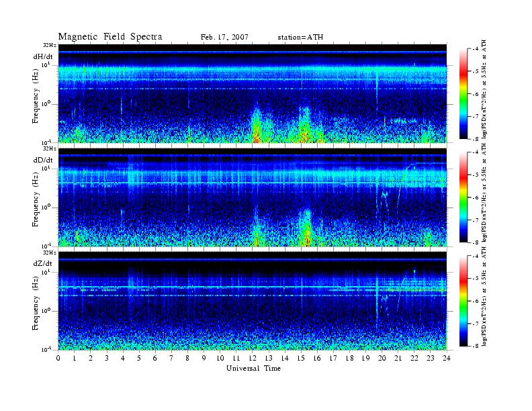
Task: Click hour "21" on the Universal Time axis
Action: [x=398, y=358]
